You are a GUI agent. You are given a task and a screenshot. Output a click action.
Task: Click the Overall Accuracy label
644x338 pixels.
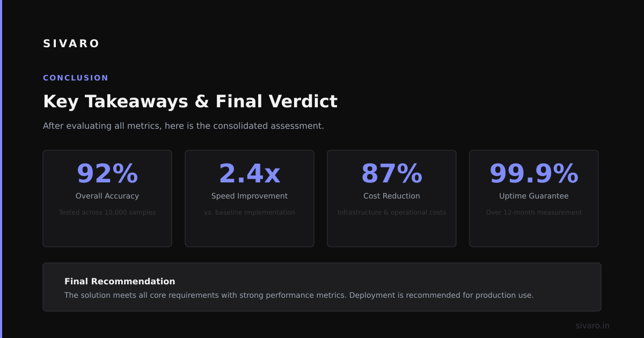[107, 196]
